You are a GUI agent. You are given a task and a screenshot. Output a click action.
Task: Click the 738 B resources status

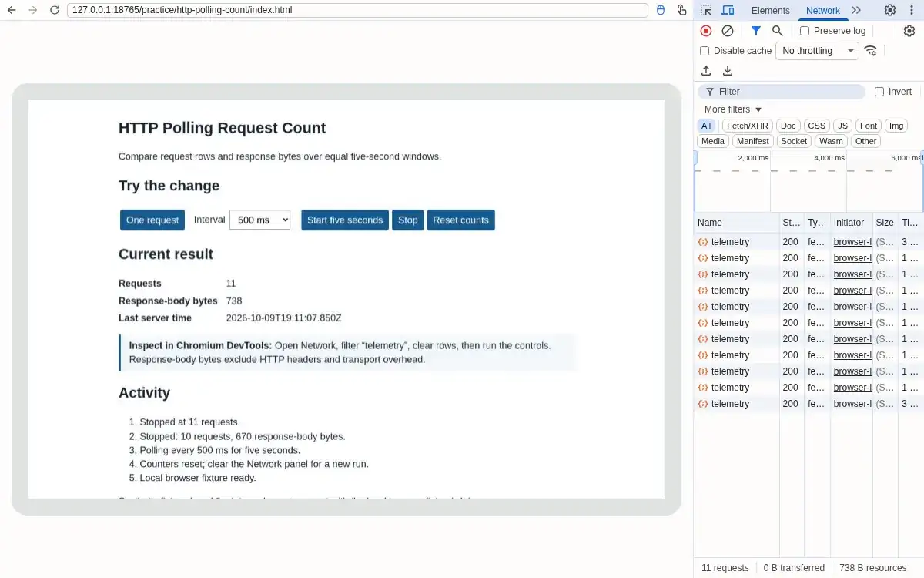click(x=873, y=568)
